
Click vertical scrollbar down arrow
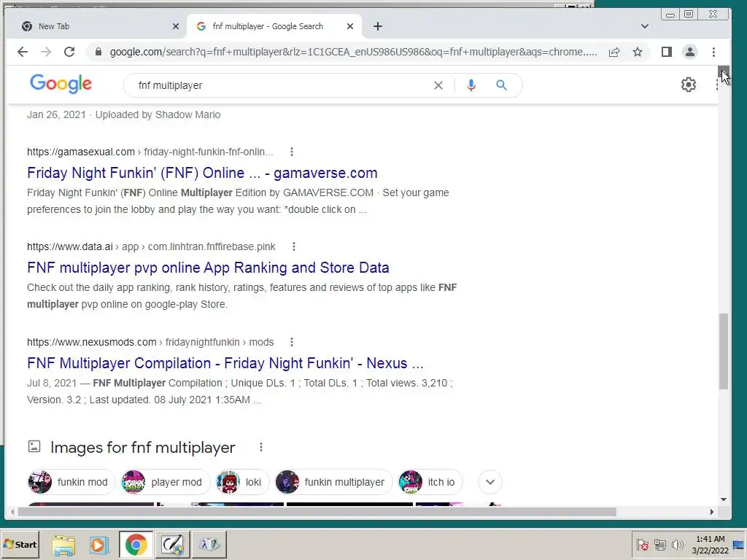tap(724, 499)
